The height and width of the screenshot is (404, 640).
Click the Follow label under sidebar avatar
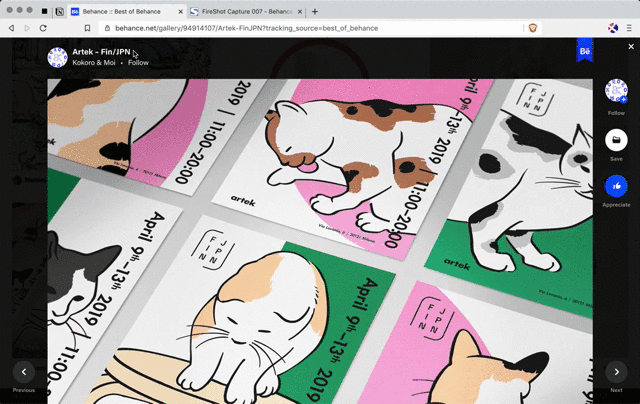[x=616, y=113]
